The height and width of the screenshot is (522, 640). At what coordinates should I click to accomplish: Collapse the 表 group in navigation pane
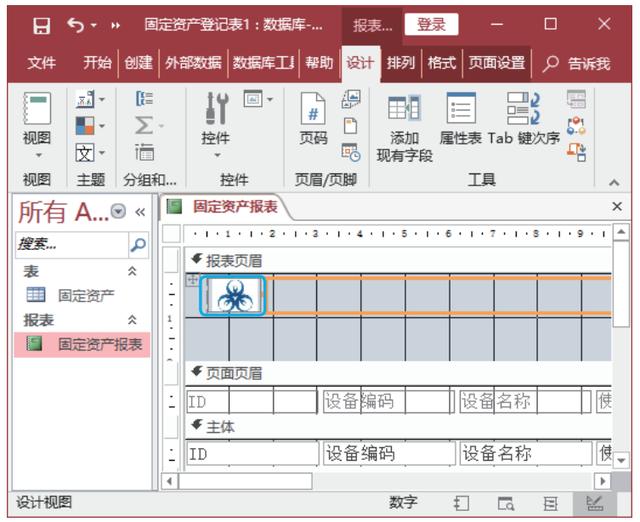pos(132,271)
